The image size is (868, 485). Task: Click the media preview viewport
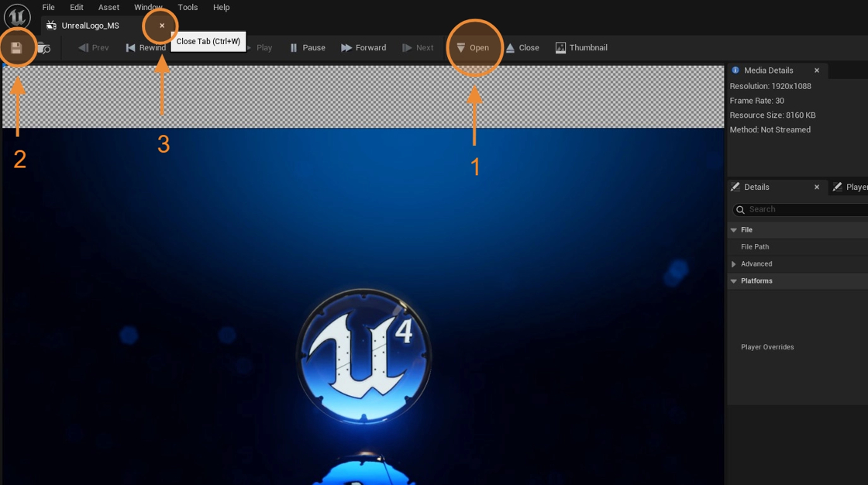click(x=363, y=275)
